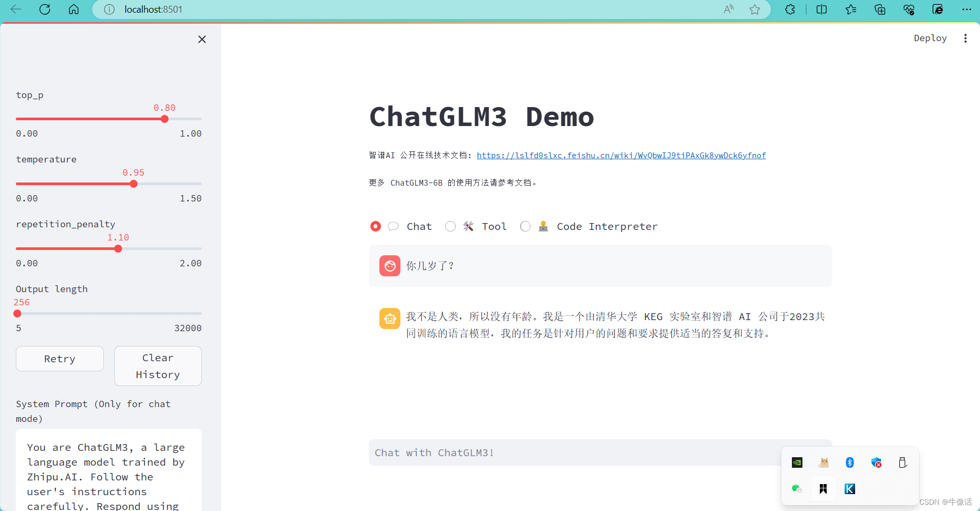Screen dimensions: 980x511
Task: Open the Streamlit three-dot main menu
Action: [965, 38]
